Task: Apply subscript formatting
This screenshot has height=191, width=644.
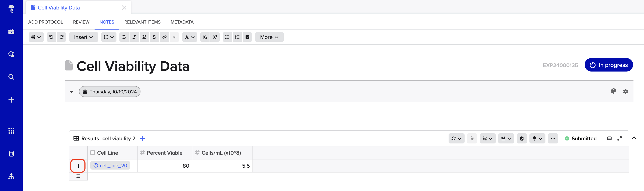Action: (205, 37)
